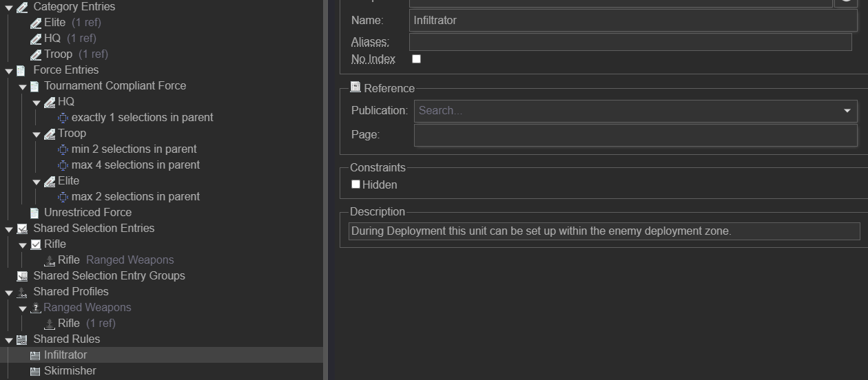Screen dimensions: 868x380
Task: Click the Shared Selection Entries section icon
Action: pos(21,229)
